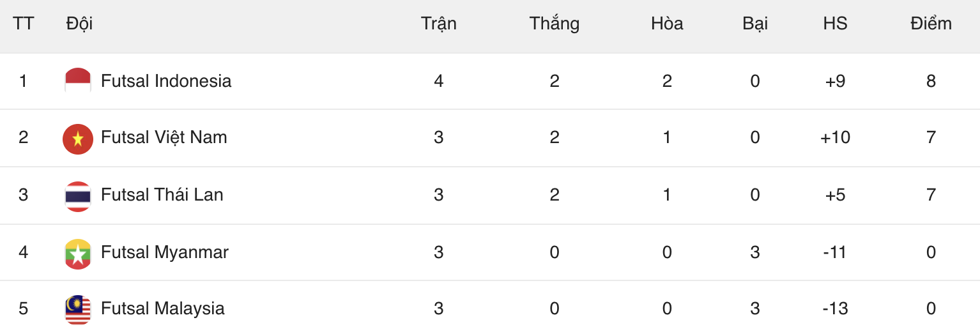Open the Futsal Indonesia team link

click(x=166, y=81)
